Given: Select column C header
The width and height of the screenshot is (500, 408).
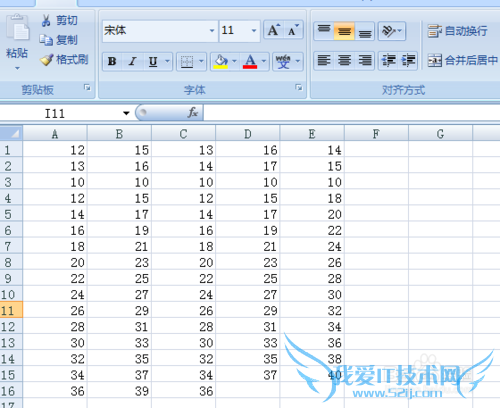Looking at the screenshot, I should pos(183,134).
